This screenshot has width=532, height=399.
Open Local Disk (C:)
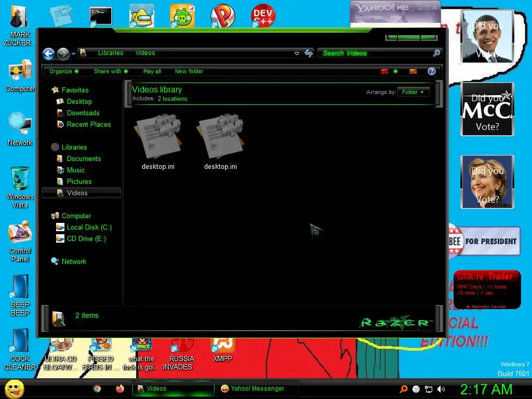pos(89,228)
